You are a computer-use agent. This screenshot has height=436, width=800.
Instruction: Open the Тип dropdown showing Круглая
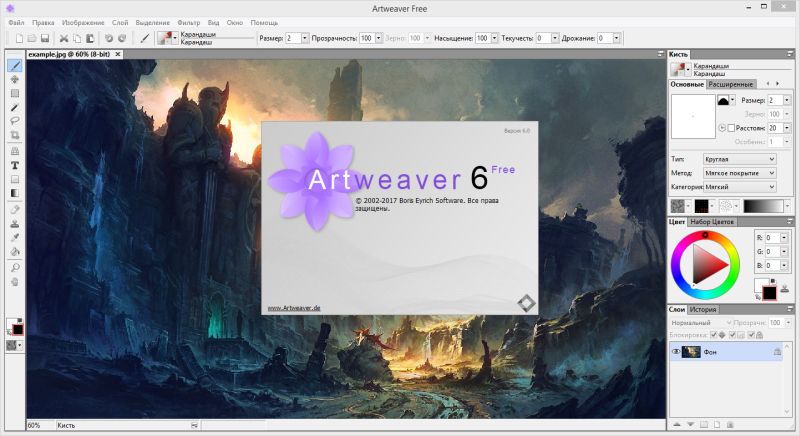click(739, 159)
